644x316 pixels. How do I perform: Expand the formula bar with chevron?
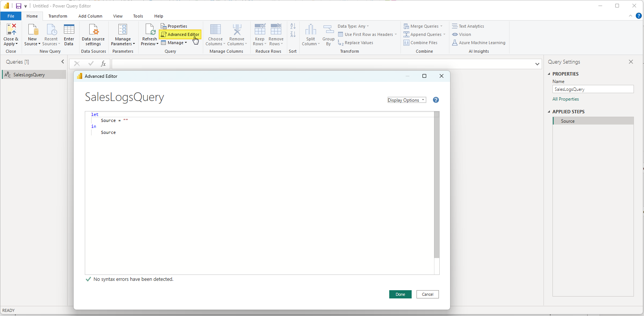pyautogui.click(x=537, y=64)
